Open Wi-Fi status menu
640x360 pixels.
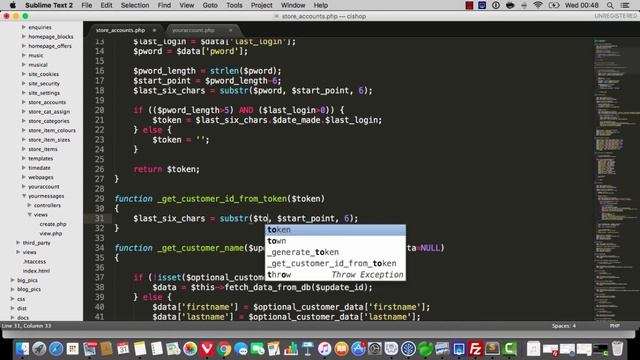(538, 5)
